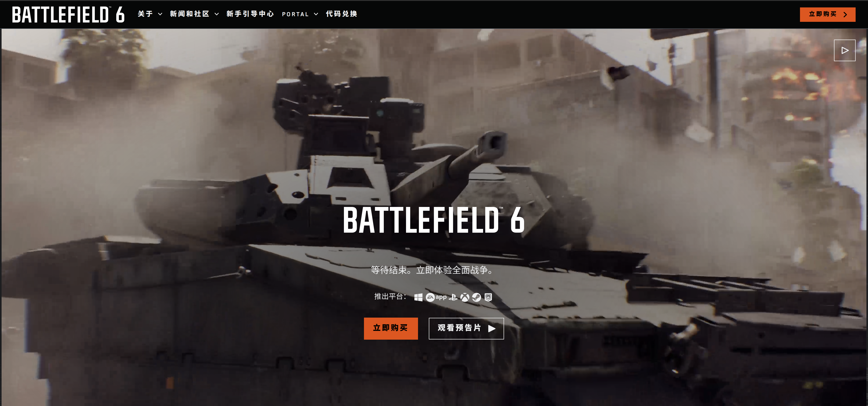Expand the PORTAL dropdown menu
Viewport: 868px width, 406px height.
(x=300, y=14)
